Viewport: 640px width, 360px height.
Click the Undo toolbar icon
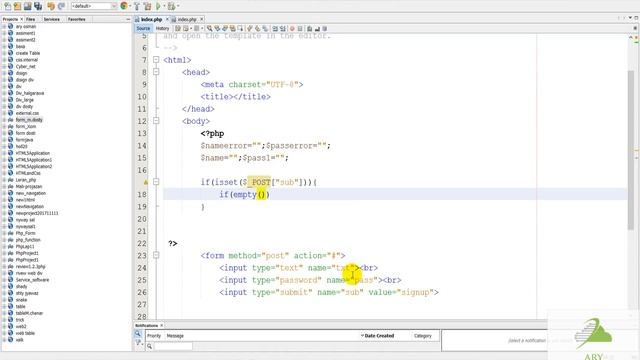[x=51, y=6]
